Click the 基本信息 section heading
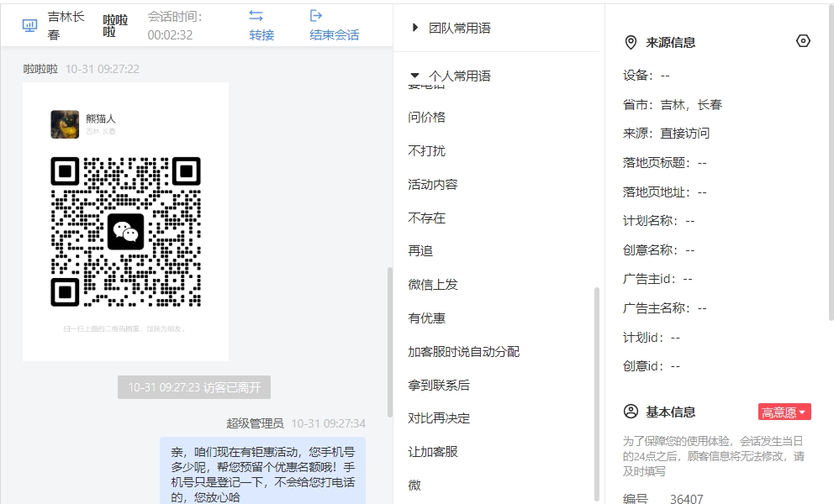834x504 pixels. 671,412
